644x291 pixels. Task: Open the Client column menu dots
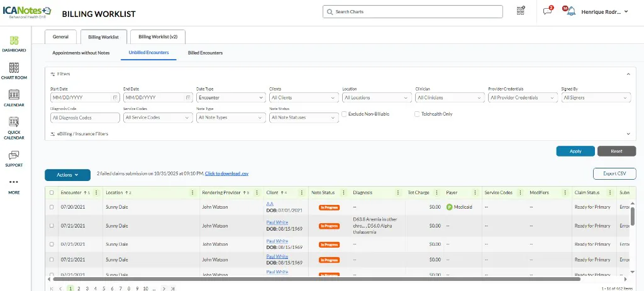pyautogui.click(x=302, y=192)
